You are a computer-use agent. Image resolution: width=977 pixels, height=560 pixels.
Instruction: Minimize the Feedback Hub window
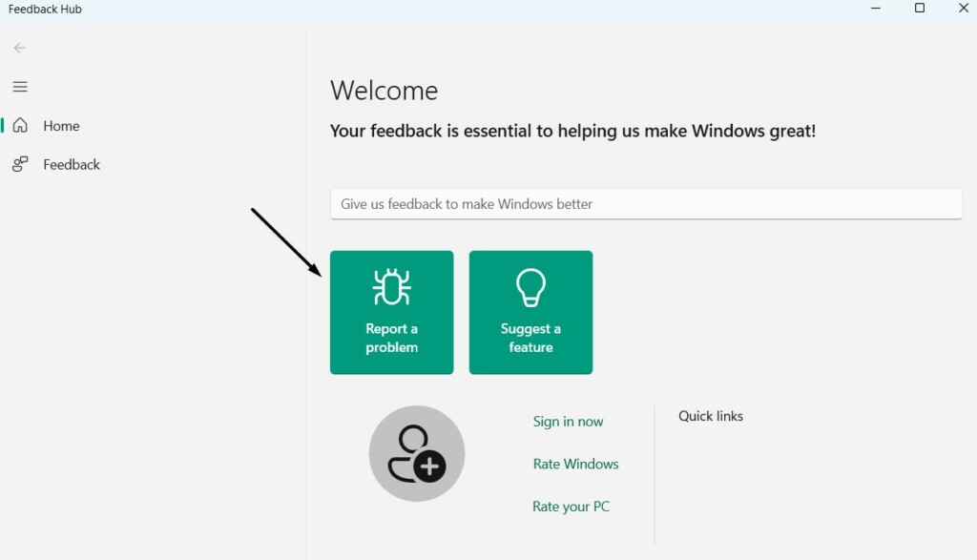tap(876, 9)
